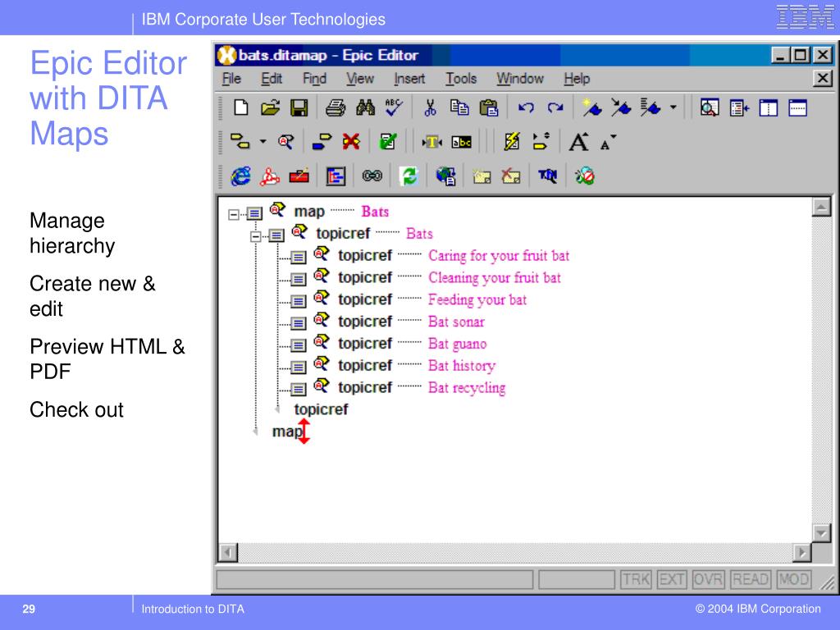Viewport: 840px width, 630px height.
Task: Click the print preview magnifier icon
Action: coord(710,107)
